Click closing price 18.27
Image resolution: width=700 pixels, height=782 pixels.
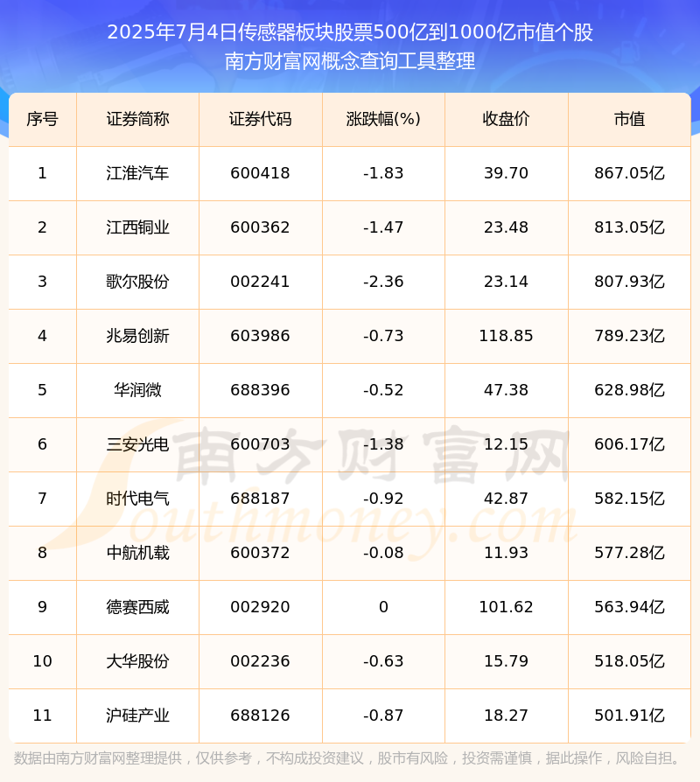(x=506, y=716)
